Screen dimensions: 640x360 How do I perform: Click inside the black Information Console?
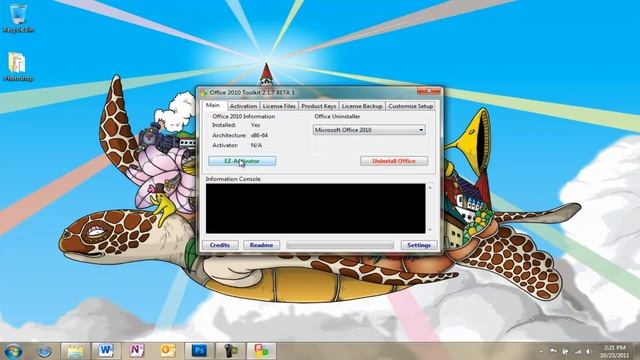pos(316,208)
